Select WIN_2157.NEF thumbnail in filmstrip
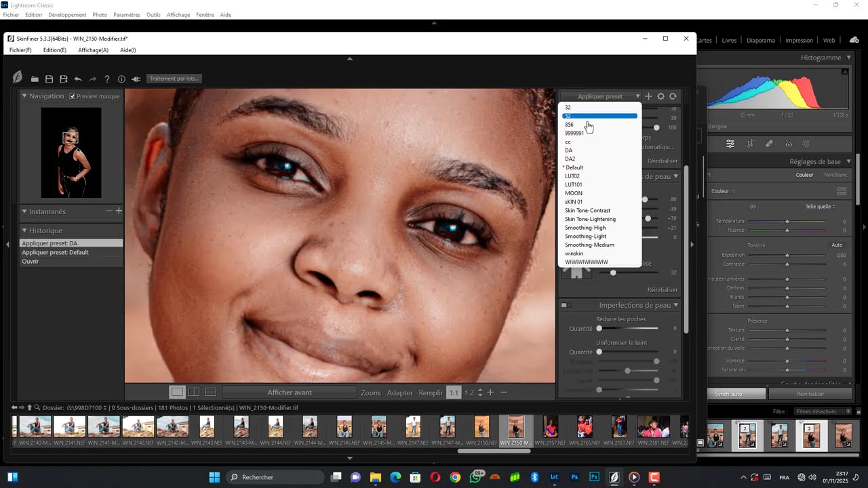Image resolution: width=868 pixels, height=488 pixels. pos(550,430)
